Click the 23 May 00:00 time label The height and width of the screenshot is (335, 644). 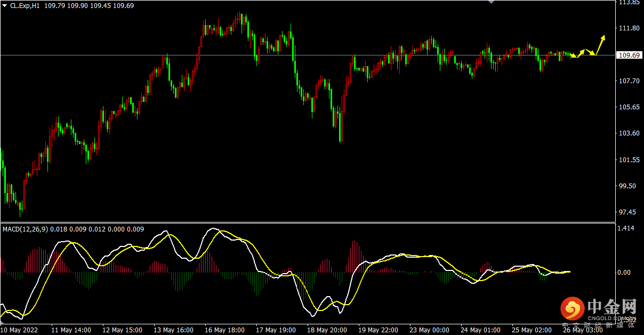[x=429, y=330]
